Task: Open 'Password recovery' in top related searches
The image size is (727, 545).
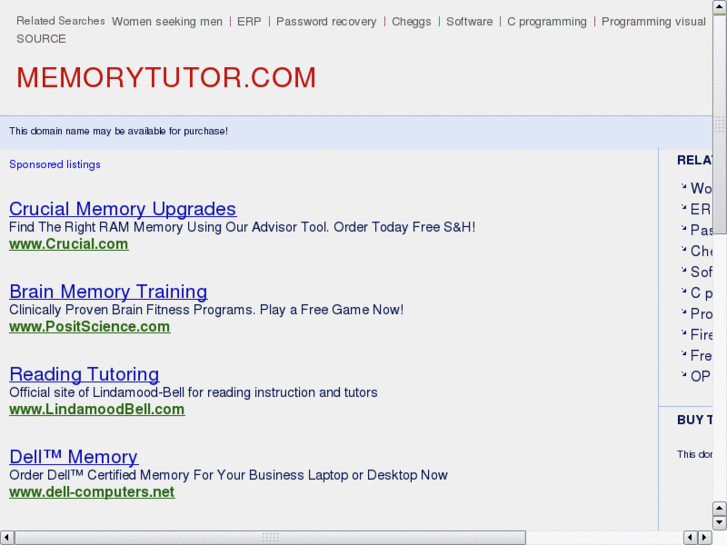Action: coord(326,21)
